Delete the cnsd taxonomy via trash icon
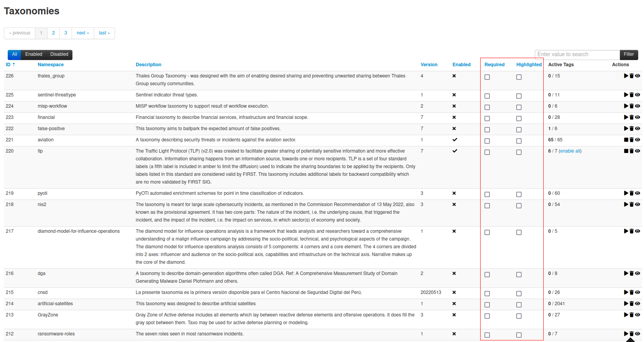This screenshot has height=342, width=644. tap(632, 292)
